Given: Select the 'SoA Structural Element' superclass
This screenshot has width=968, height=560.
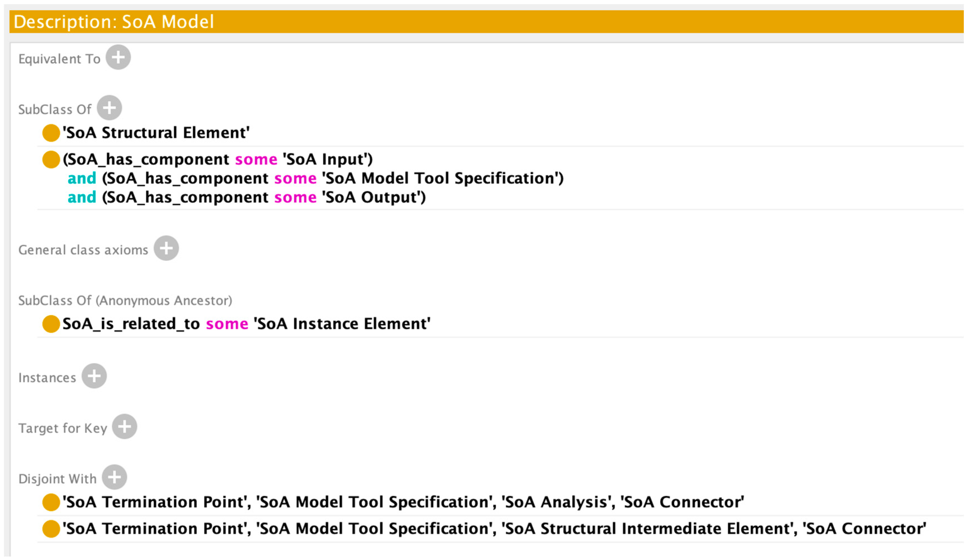Looking at the screenshot, I should 156,133.
